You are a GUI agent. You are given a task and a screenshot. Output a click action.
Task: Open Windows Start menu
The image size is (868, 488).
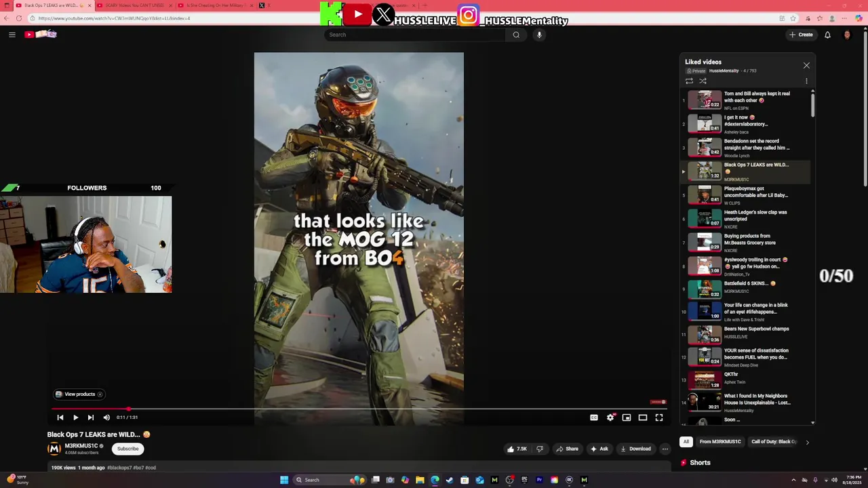pyautogui.click(x=284, y=480)
